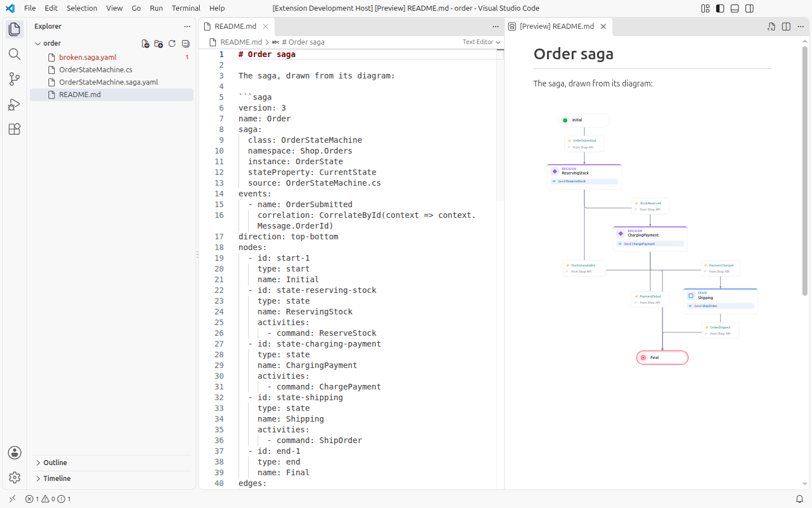This screenshot has width=812, height=508.
Task: Open broken.saga.yaml from the Explorer
Action: point(112,58)
